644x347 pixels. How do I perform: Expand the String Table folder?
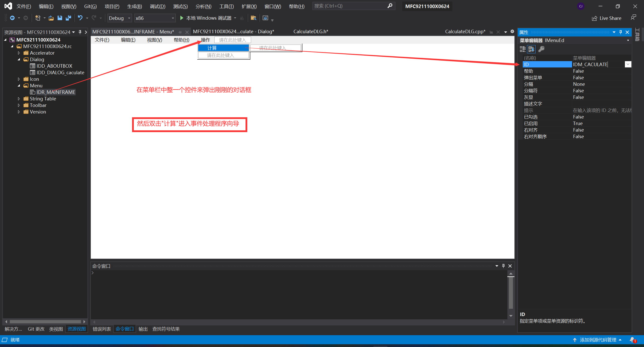point(19,99)
